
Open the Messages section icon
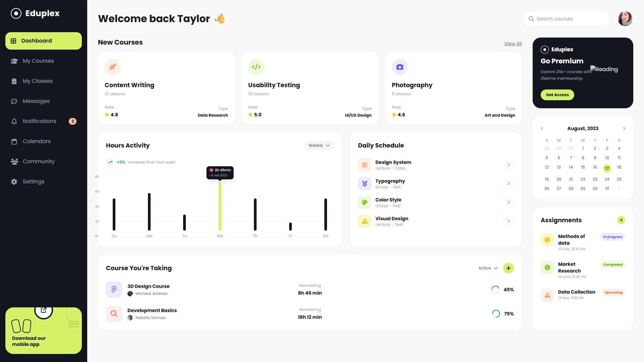(14, 101)
